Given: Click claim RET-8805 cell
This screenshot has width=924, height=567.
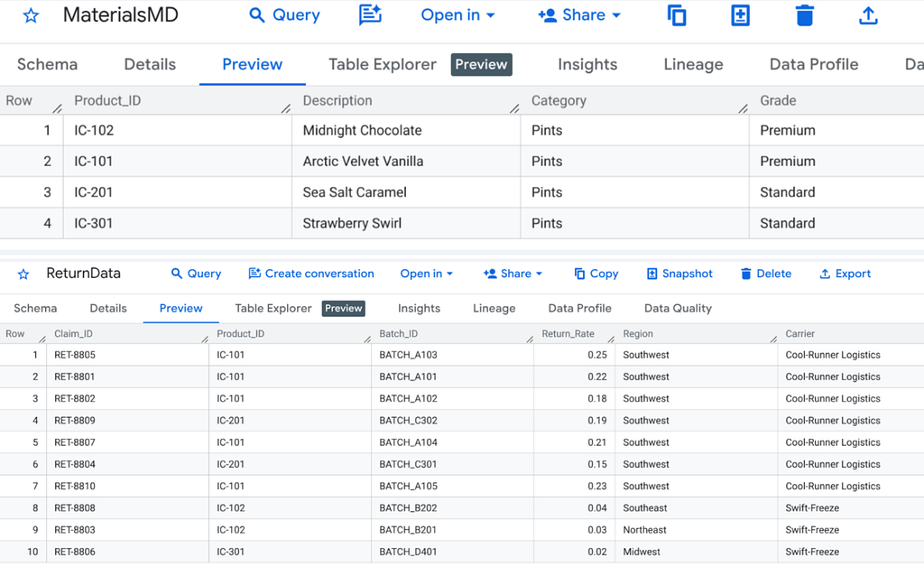Looking at the screenshot, I should pyautogui.click(x=128, y=355).
